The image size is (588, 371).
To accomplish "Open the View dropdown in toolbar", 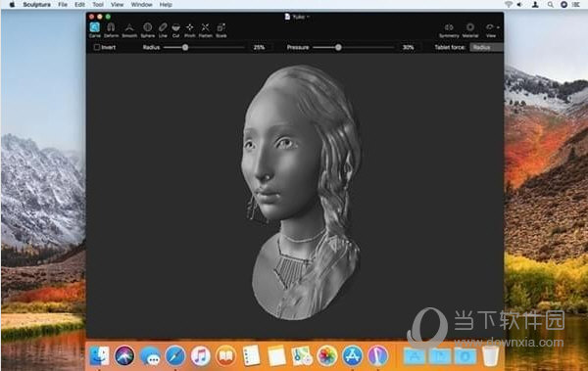I will click(492, 30).
